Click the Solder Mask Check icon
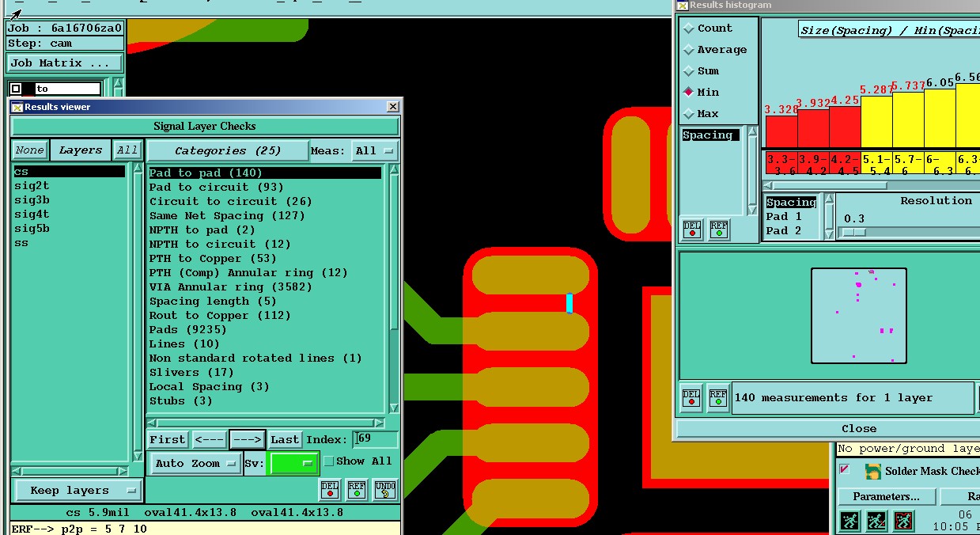Viewport: 980px width, 535px height. click(873, 472)
